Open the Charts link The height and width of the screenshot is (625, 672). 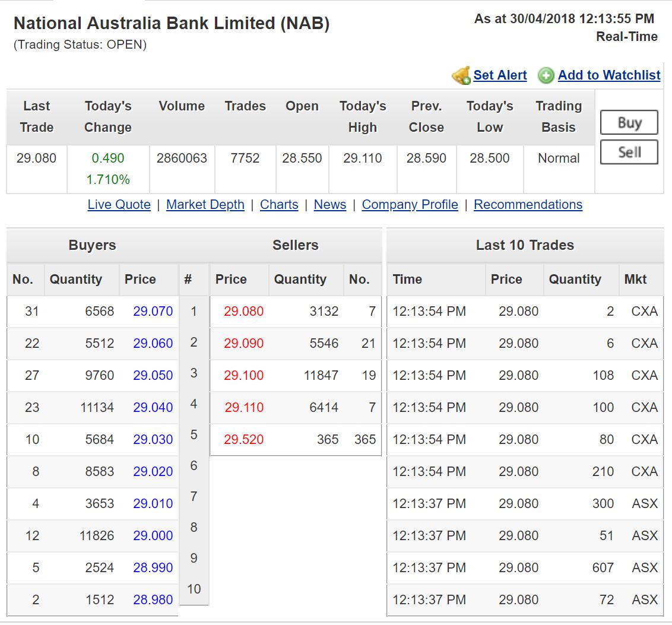tap(279, 204)
